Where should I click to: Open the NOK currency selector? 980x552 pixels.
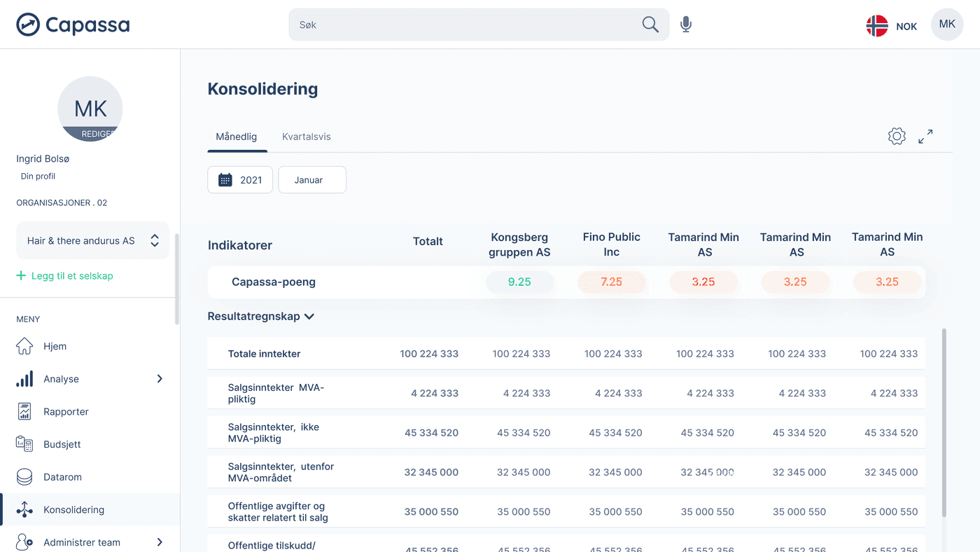(906, 27)
